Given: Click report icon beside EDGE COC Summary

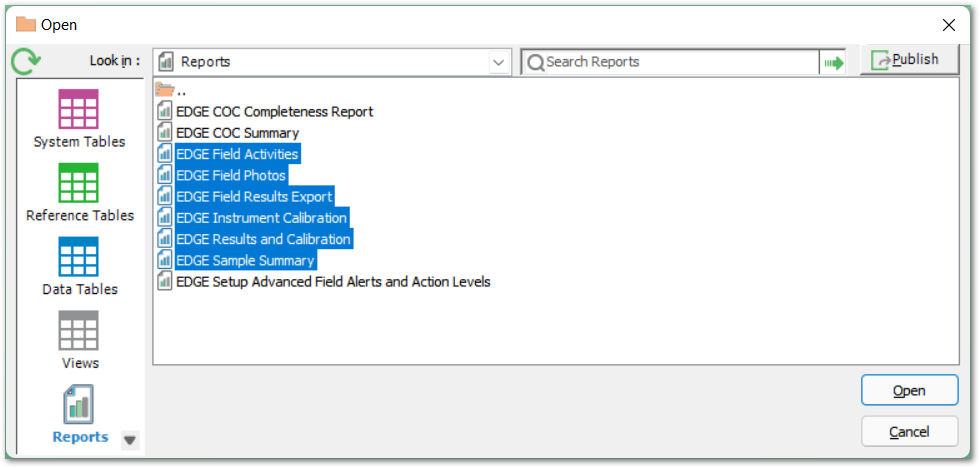Looking at the screenshot, I should point(164,133).
